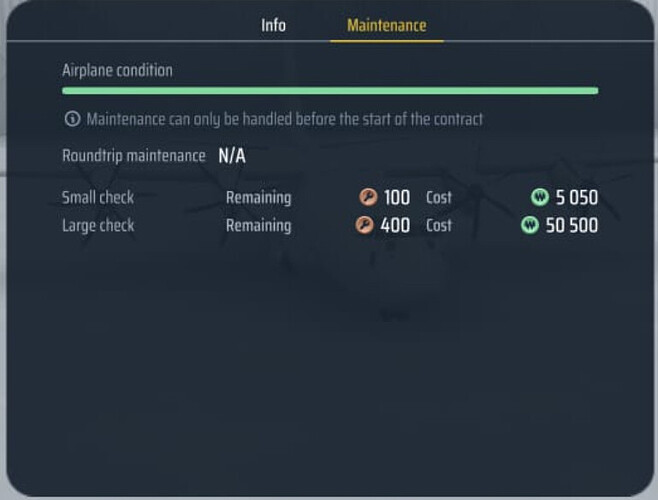Click Small check remaining value 100
This screenshot has width=658, height=500.
coord(397,197)
